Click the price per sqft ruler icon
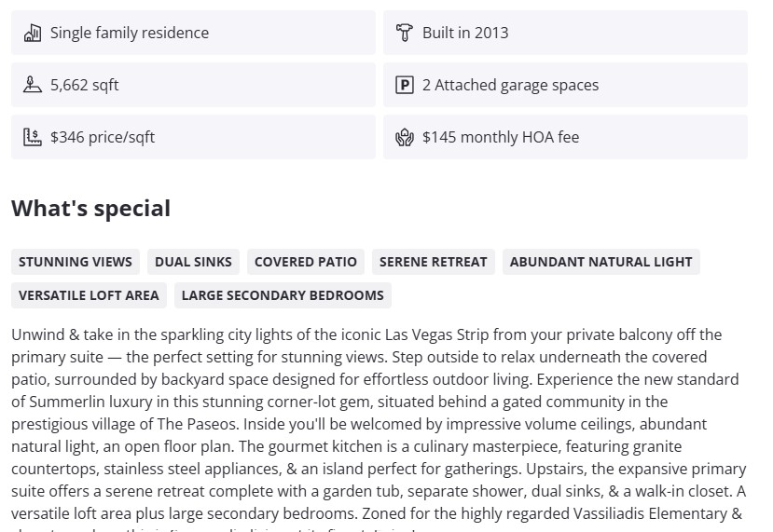Image resolution: width=773 pixels, height=532 pixels. [33, 137]
